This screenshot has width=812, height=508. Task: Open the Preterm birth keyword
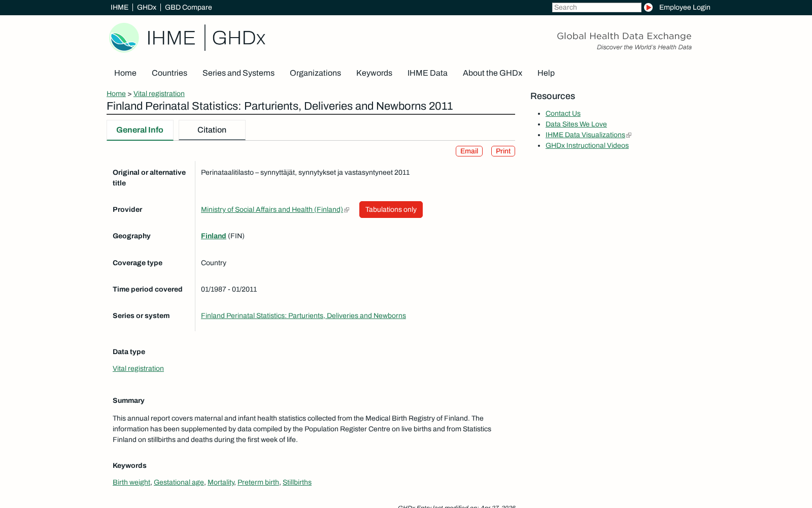pos(258,483)
